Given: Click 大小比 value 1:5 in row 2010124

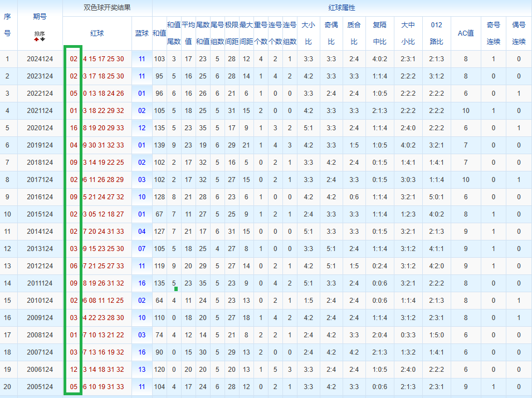Looking at the screenshot, I should (x=309, y=301).
